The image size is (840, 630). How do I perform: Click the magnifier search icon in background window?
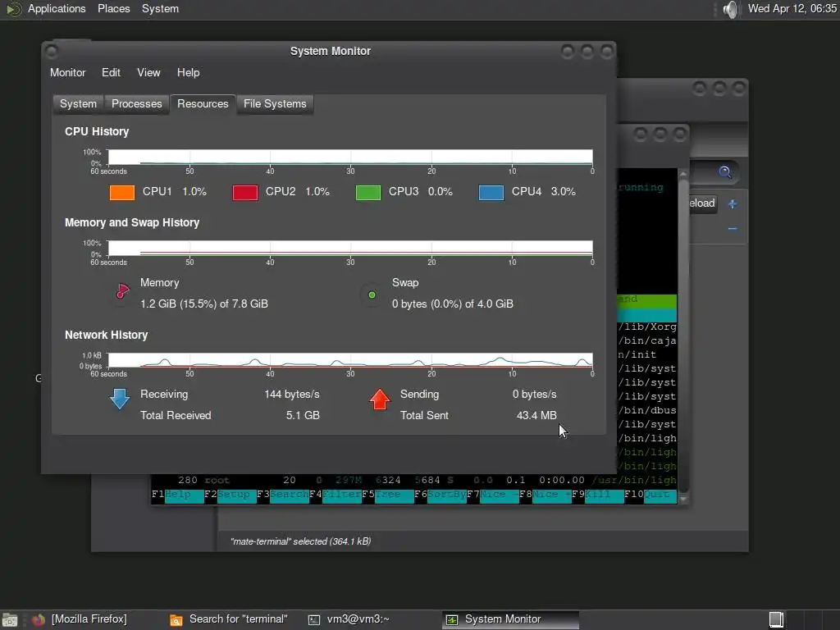[724, 172]
